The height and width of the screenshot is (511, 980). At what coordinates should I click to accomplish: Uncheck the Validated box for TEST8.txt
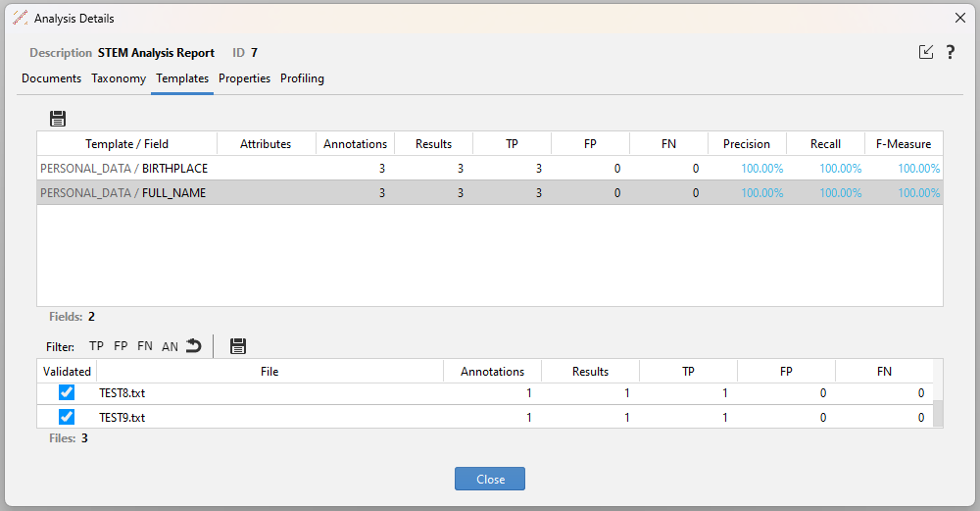[67, 393]
